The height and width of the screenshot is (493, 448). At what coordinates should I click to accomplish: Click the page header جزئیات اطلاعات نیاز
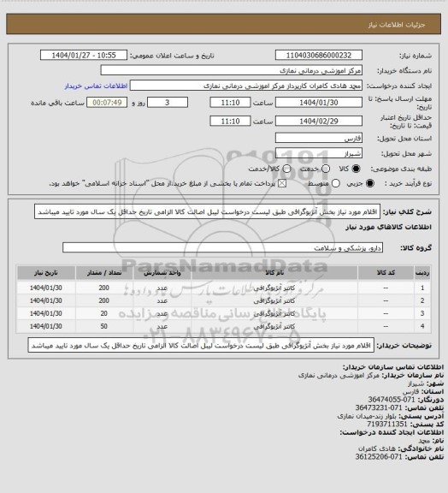pyautogui.click(x=397, y=25)
